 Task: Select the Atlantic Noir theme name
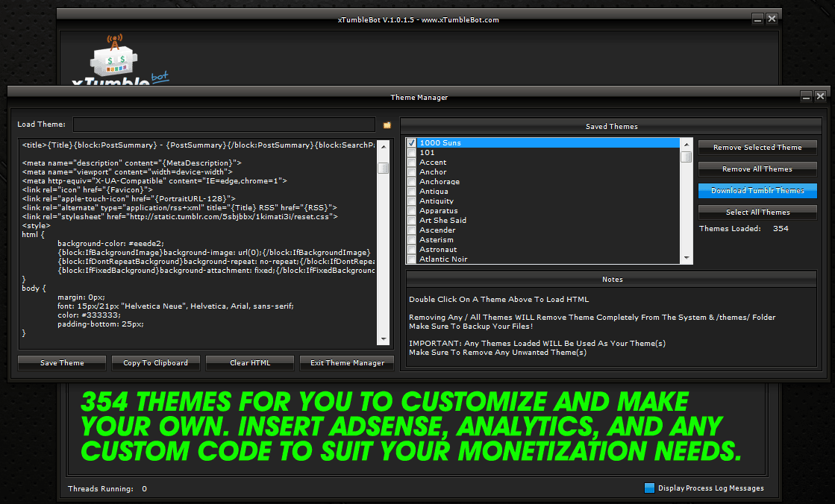[x=443, y=259]
